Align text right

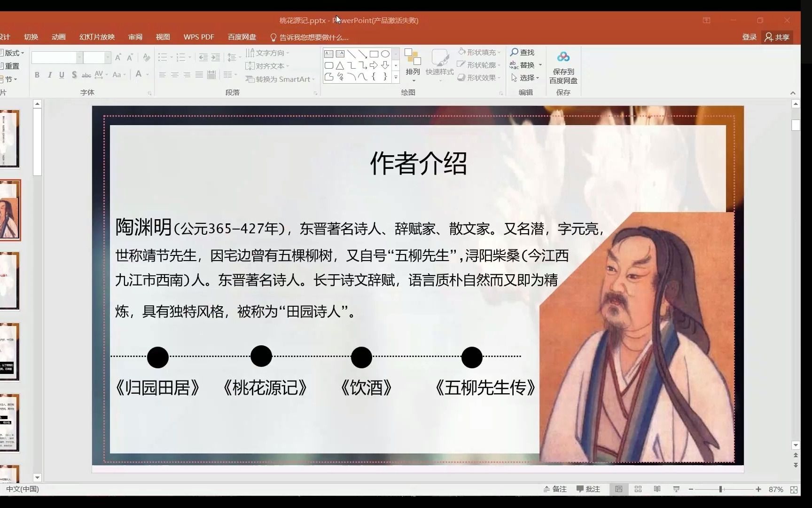tap(187, 75)
